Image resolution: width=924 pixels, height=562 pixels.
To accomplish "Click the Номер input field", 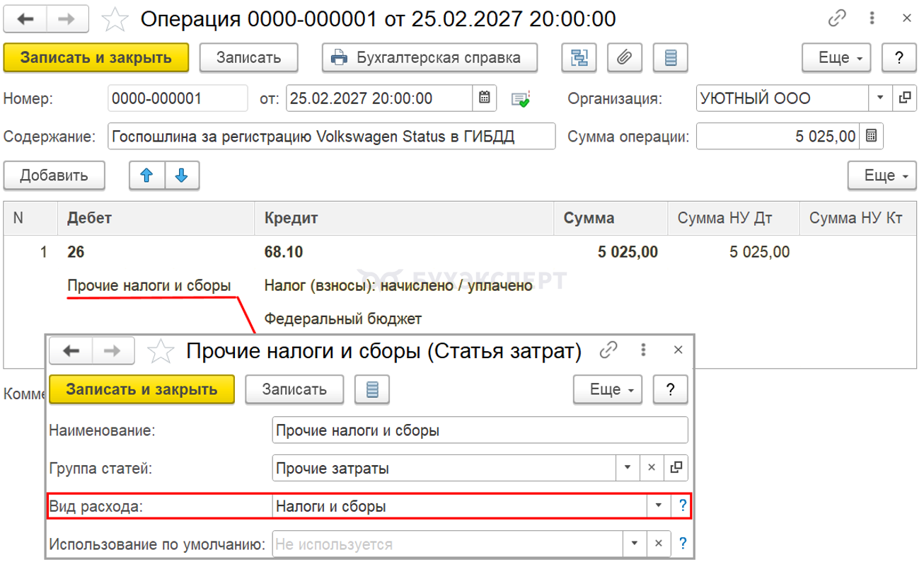I will (x=178, y=98).
